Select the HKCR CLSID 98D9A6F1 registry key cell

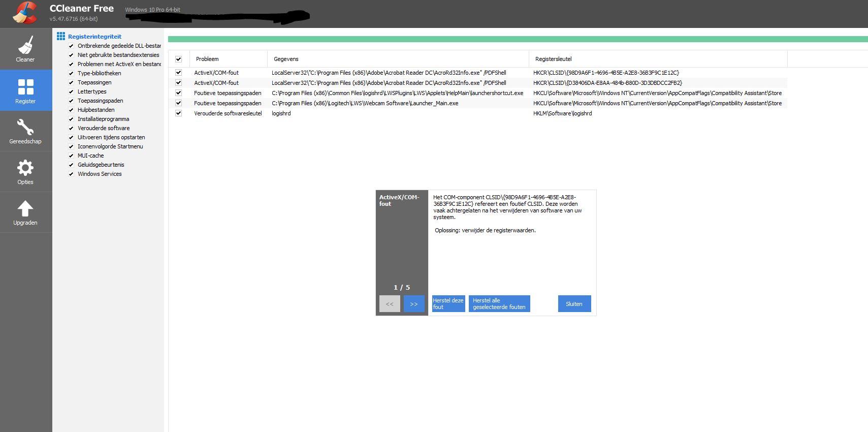[x=606, y=73]
